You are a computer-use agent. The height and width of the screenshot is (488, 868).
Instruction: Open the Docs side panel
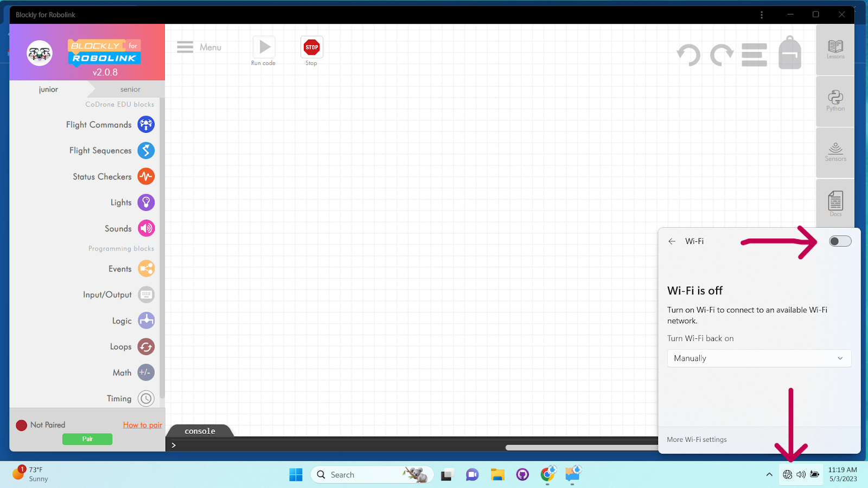coord(835,203)
